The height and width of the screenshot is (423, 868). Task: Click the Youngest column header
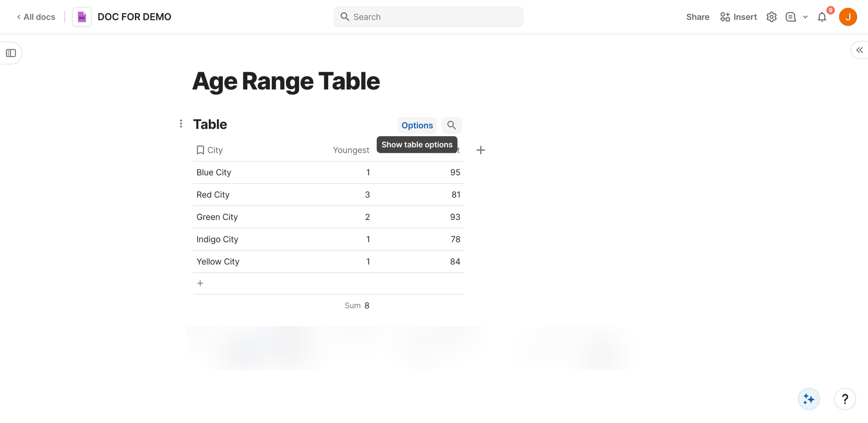coord(351,150)
